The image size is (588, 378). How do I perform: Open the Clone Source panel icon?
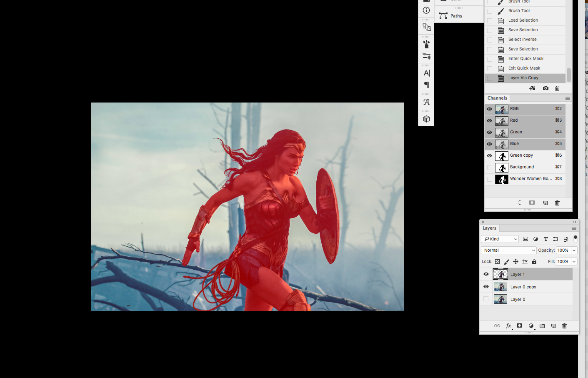pyautogui.click(x=426, y=27)
